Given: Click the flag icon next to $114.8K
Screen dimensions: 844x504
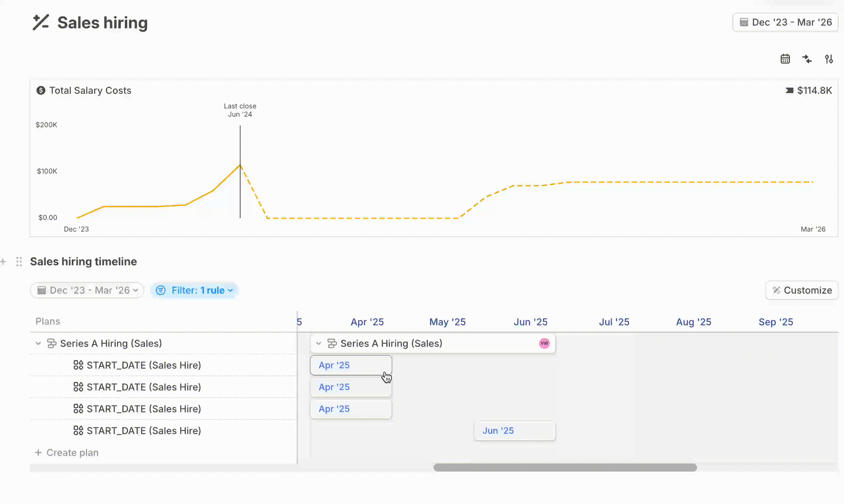Looking at the screenshot, I should [789, 90].
